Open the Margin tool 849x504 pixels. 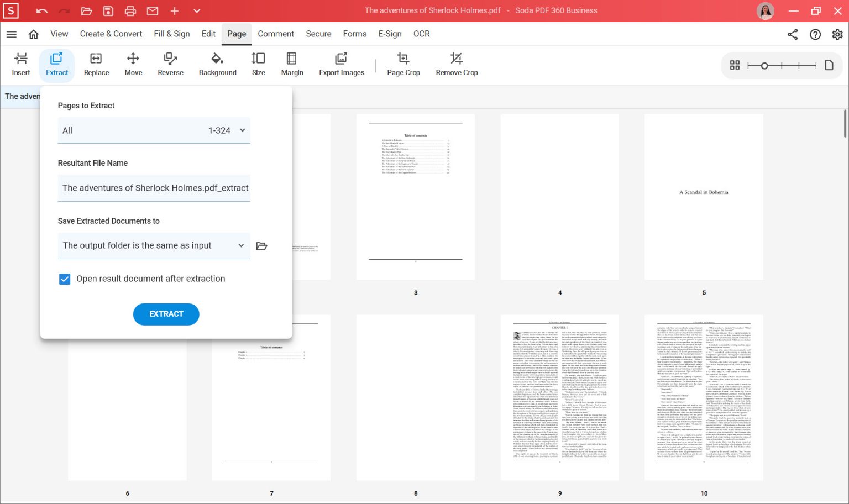(x=292, y=64)
